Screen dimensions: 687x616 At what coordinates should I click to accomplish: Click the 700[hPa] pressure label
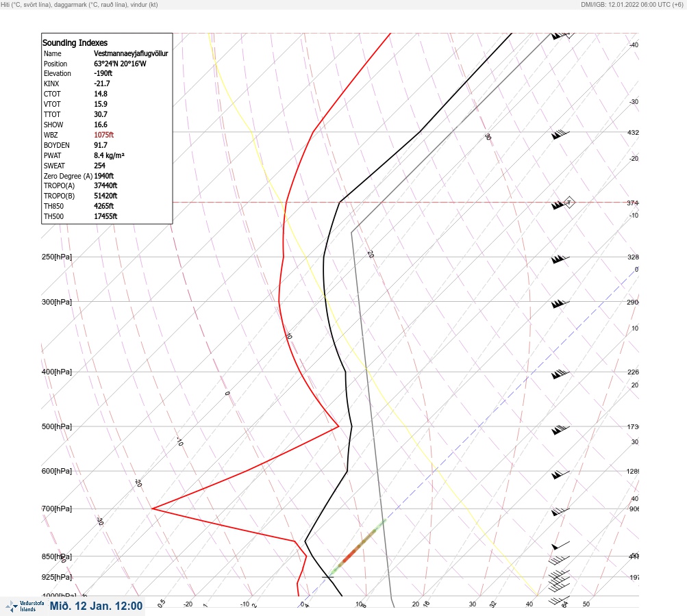pyautogui.click(x=57, y=509)
